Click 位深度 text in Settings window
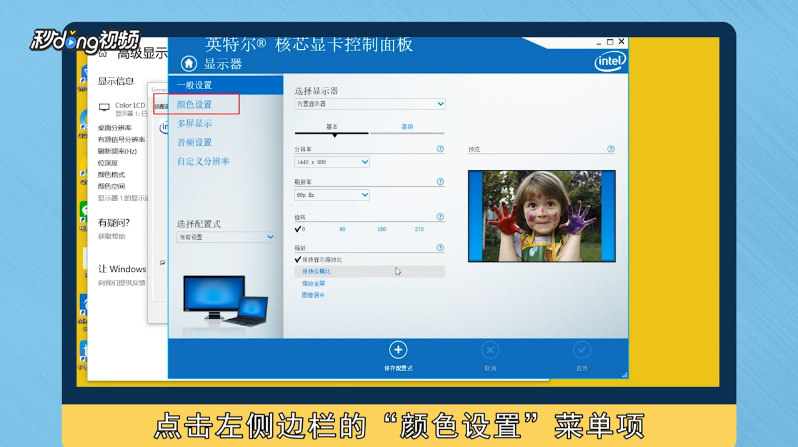The width and height of the screenshot is (798, 447). (x=107, y=163)
